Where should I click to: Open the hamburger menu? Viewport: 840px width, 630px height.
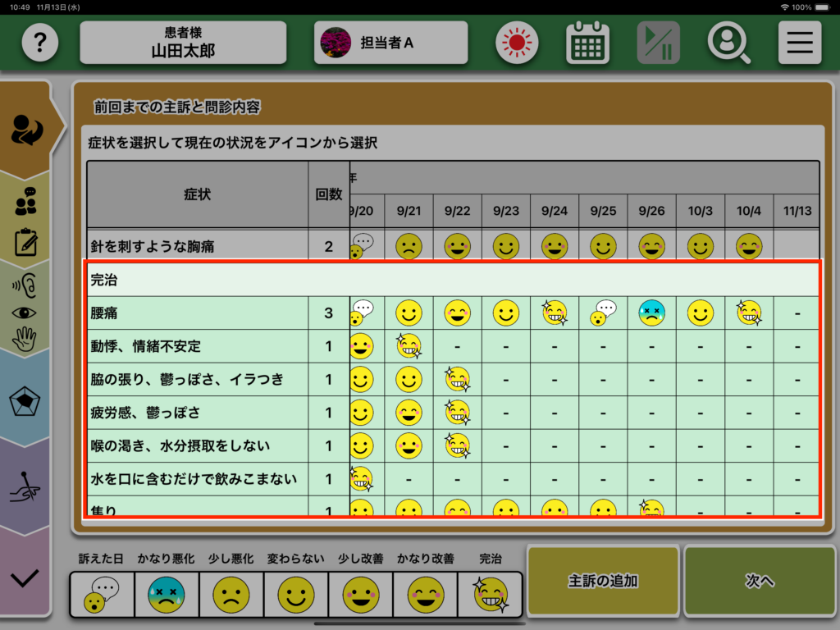799,43
